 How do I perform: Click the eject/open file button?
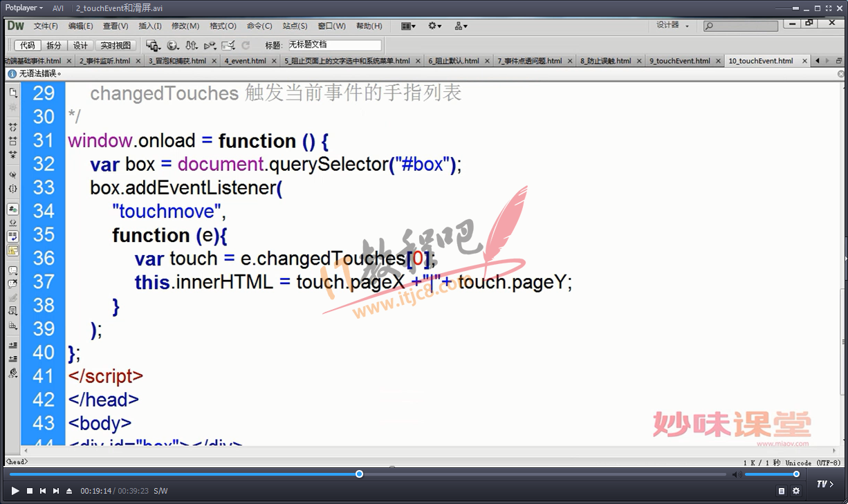(69, 491)
